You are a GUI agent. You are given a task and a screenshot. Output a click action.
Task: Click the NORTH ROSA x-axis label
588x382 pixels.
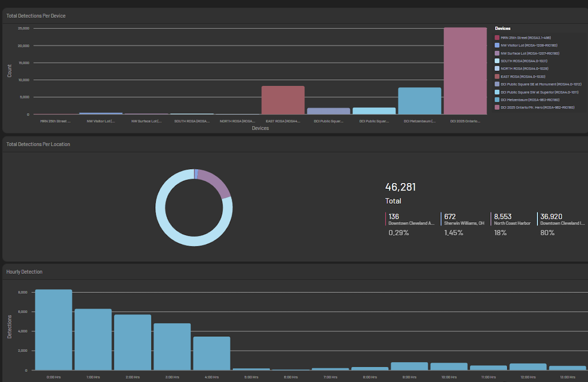237,121
